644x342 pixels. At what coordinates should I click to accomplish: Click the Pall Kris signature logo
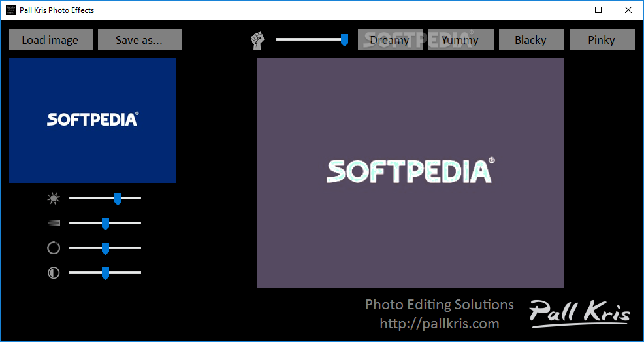(x=579, y=315)
